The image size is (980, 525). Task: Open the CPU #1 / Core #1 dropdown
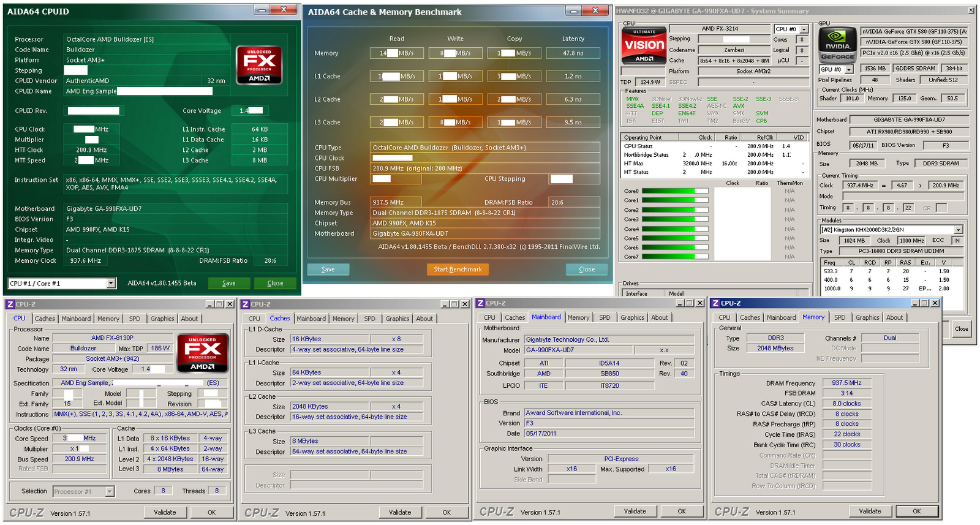pos(111,283)
